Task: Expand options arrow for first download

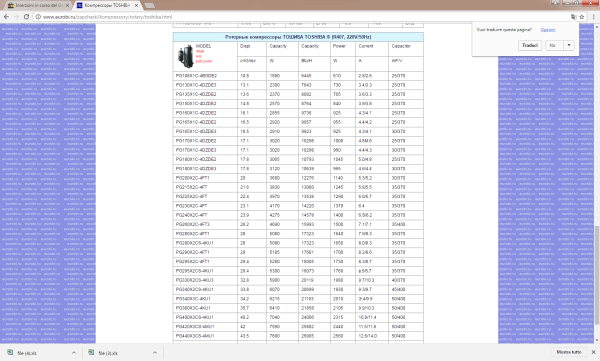Action: (74, 353)
